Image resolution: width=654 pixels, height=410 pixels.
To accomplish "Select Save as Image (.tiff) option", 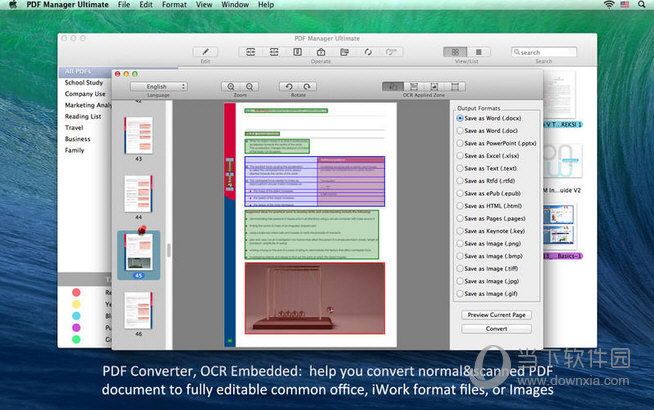I will (x=487, y=268).
